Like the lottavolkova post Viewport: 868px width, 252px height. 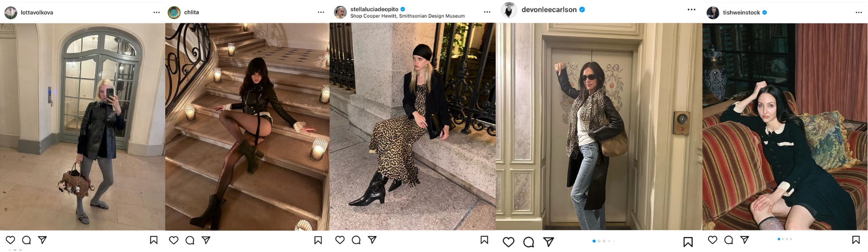click(x=10, y=240)
